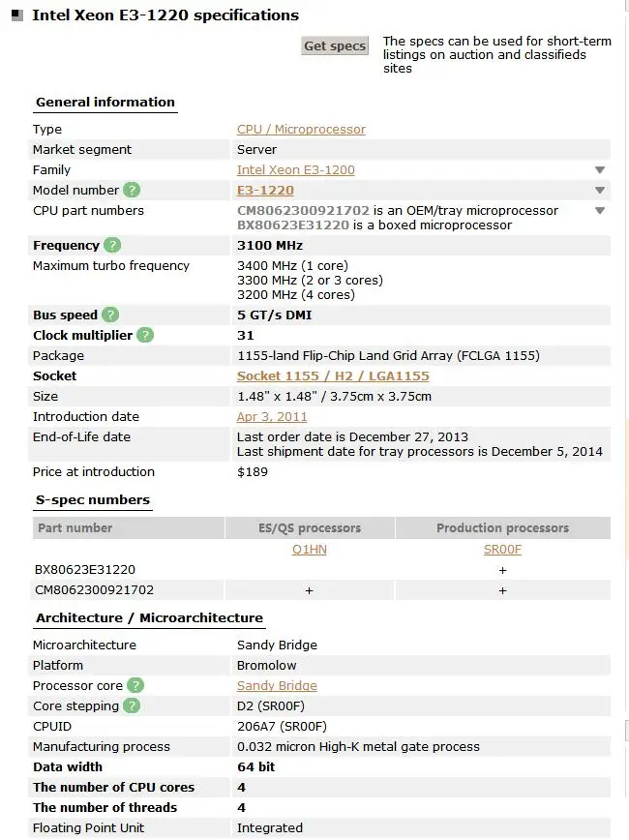This screenshot has height=840, width=629.
Task: Open the SR00F production S-spec link
Action: coord(502,550)
